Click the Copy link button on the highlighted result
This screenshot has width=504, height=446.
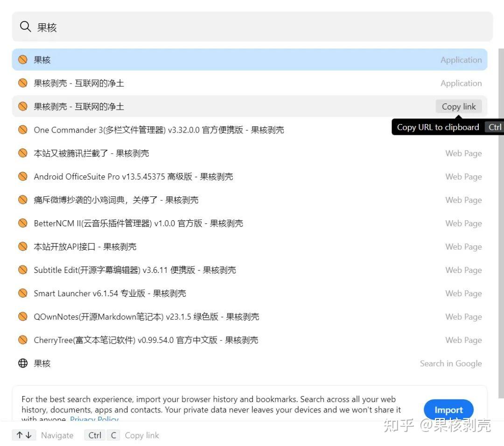(458, 106)
